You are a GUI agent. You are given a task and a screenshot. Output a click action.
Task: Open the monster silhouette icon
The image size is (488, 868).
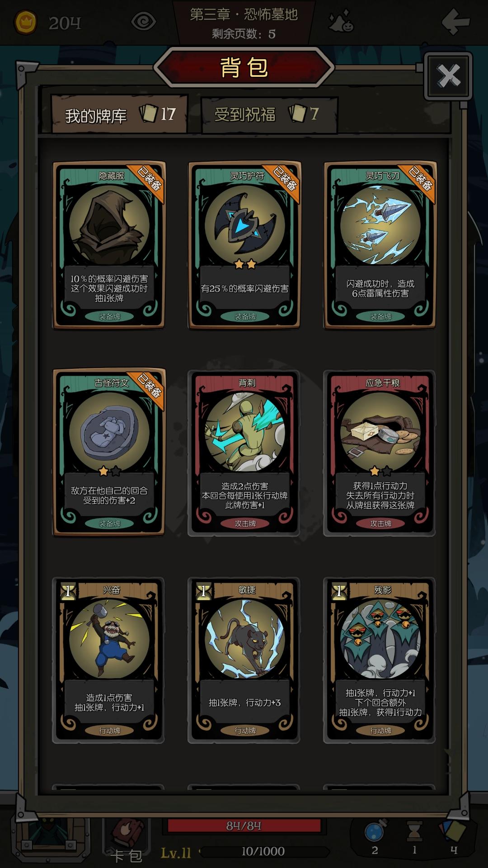click(x=341, y=22)
